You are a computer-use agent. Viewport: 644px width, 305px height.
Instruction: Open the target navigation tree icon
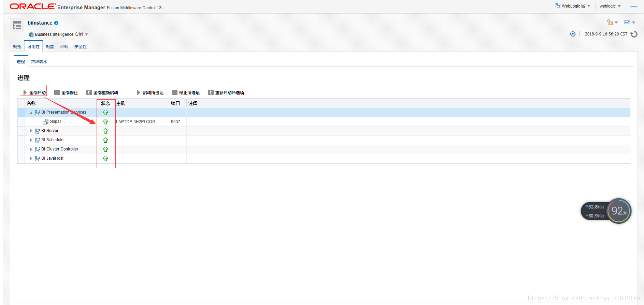(x=17, y=25)
